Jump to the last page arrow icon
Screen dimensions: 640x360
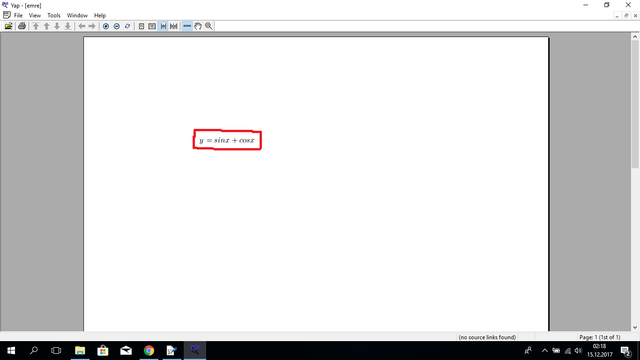point(68,26)
